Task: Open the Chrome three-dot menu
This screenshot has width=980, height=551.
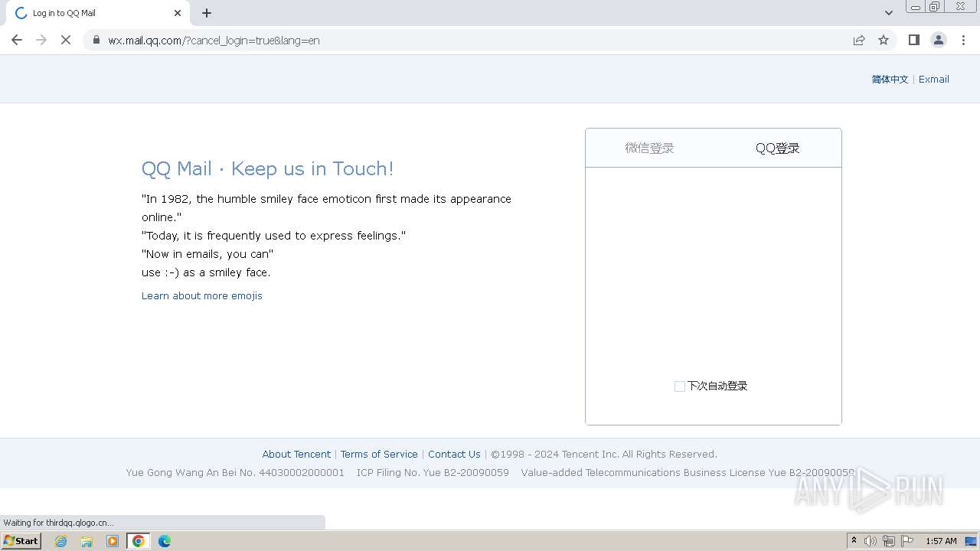Action: pos(963,40)
